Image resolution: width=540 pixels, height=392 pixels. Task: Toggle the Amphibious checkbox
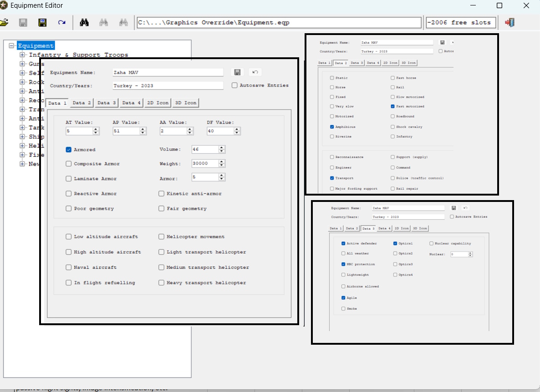click(x=332, y=126)
